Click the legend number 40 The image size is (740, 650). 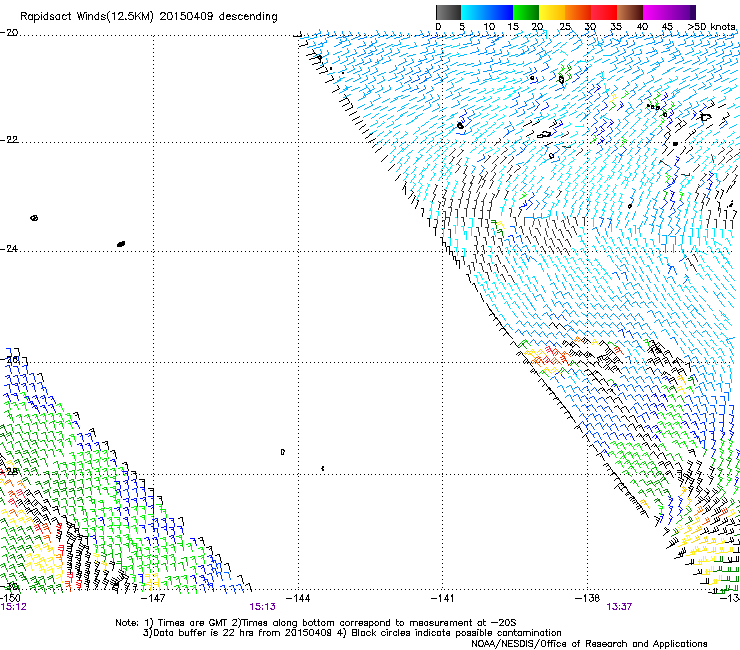coord(642,27)
